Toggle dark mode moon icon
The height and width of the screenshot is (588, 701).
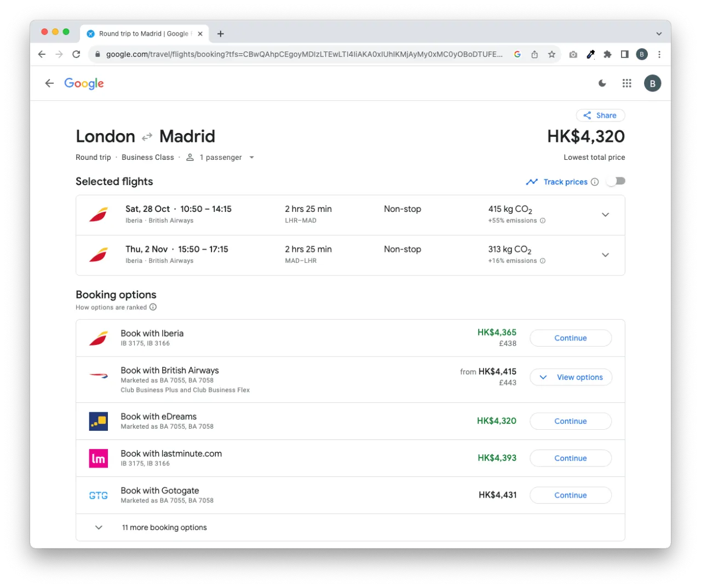pos(602,83)
